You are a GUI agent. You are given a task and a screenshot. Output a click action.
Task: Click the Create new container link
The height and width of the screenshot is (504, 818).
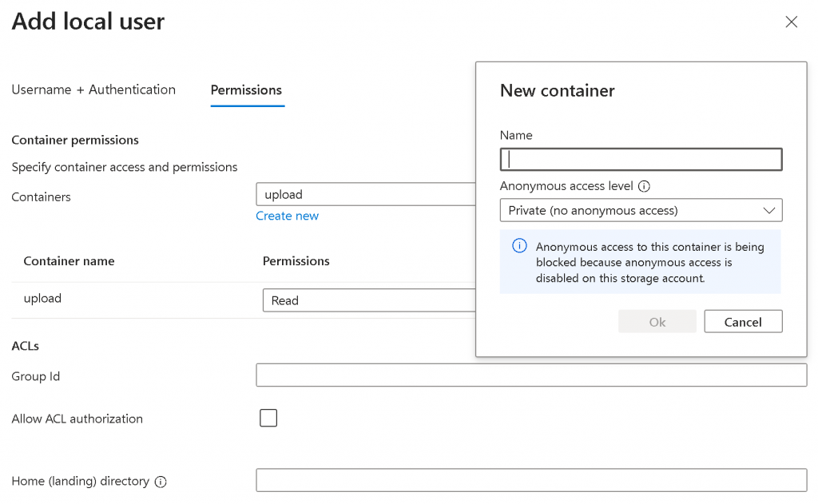coord(287,216)
